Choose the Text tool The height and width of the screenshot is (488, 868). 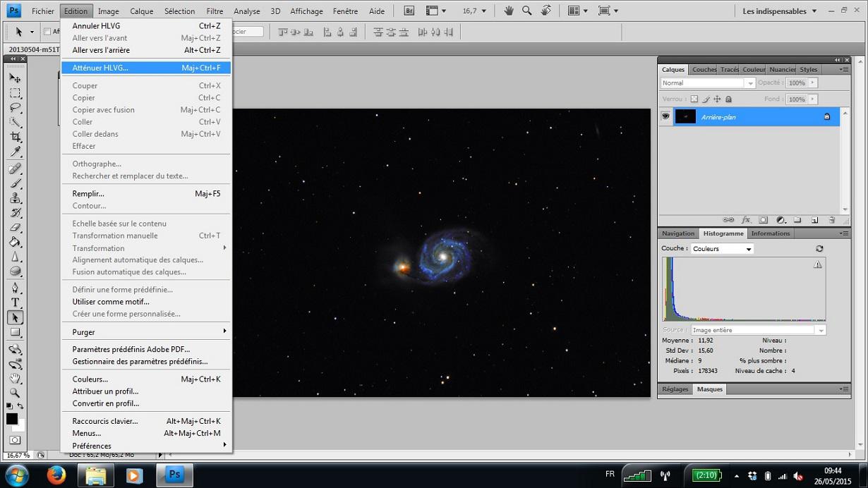click(15, 303)
